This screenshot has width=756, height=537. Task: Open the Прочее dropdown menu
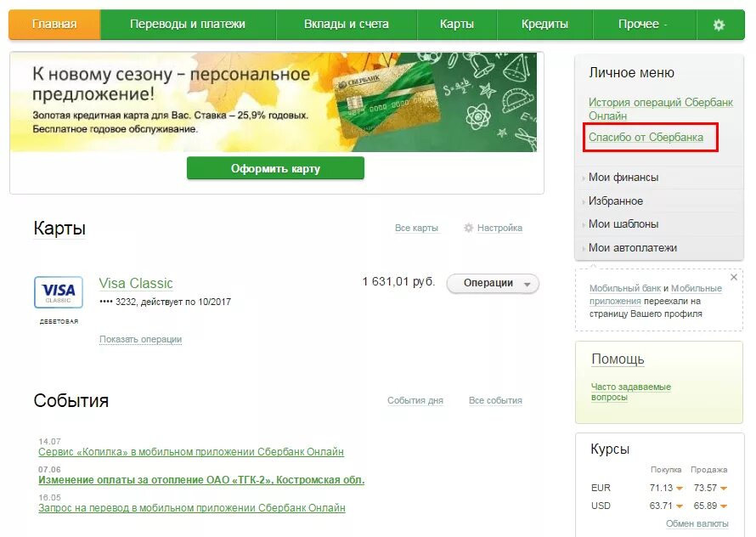[644, 24]
